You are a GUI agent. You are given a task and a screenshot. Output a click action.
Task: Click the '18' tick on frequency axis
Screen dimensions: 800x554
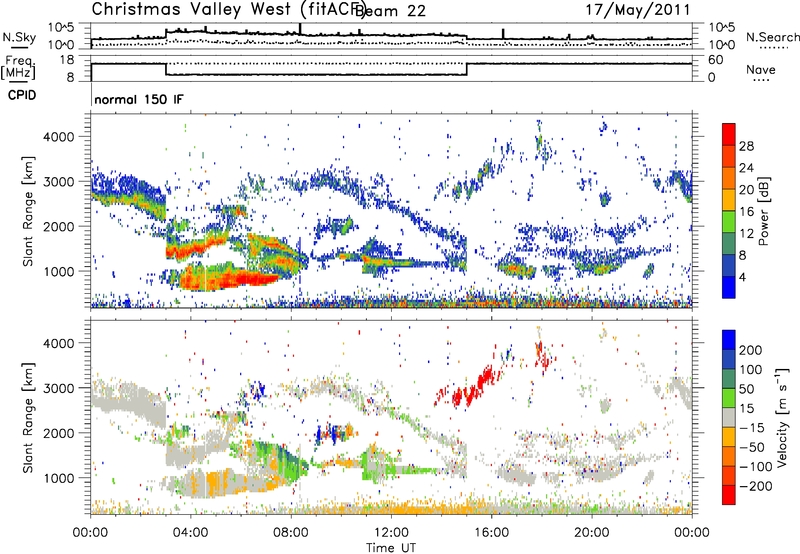[67, 60]
